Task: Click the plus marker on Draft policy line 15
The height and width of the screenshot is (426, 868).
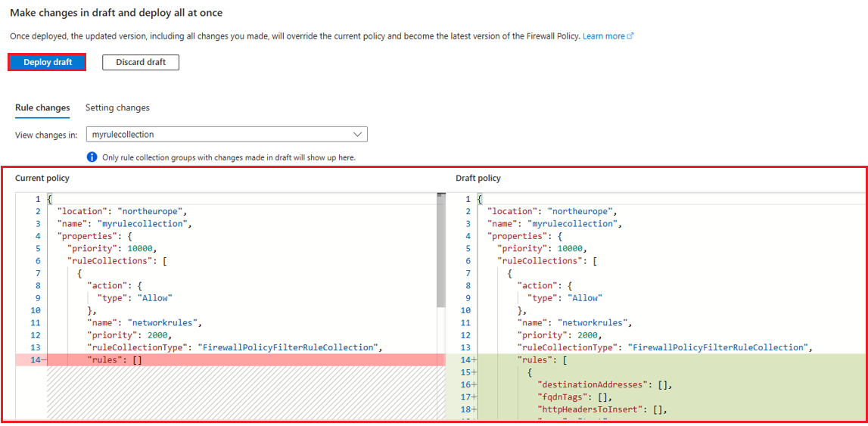Action: click(474, 372)
